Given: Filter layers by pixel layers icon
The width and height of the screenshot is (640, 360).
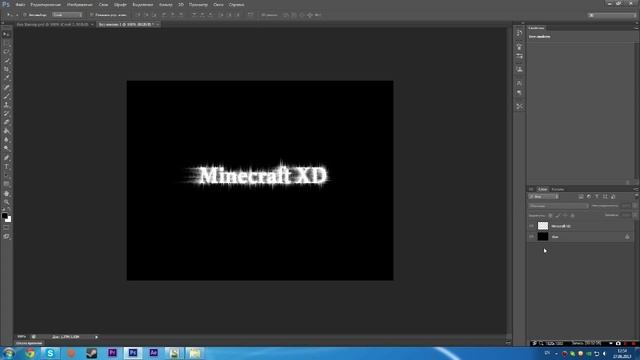Looking at the screenshot, I should pyautogui.click(x=581, y=197).
